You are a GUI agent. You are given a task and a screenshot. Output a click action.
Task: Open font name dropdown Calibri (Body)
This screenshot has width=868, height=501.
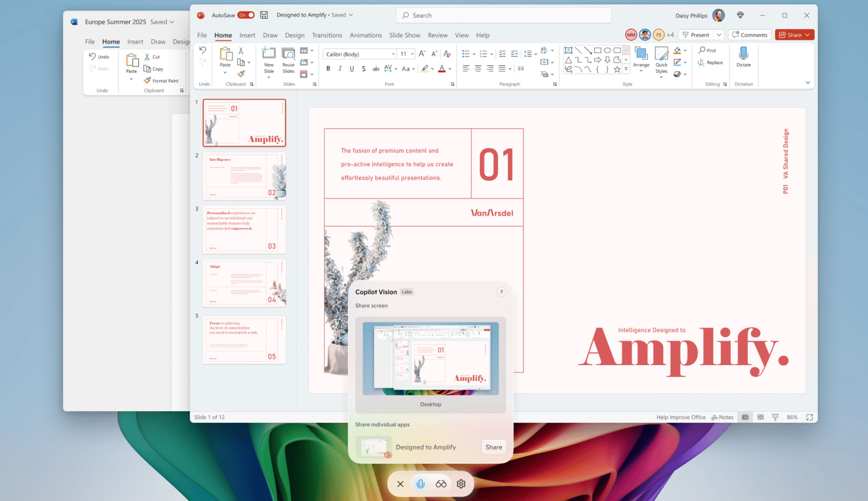pyautogui.click(x=393, y=54)
